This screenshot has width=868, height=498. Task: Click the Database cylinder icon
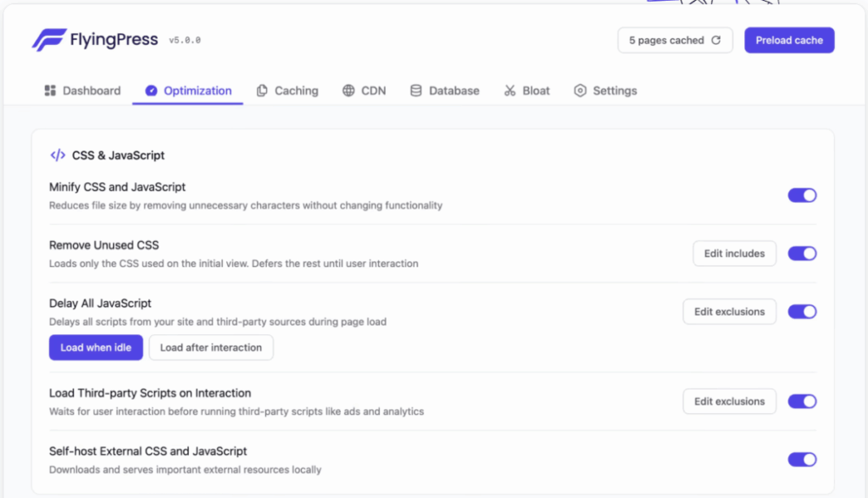416,91
